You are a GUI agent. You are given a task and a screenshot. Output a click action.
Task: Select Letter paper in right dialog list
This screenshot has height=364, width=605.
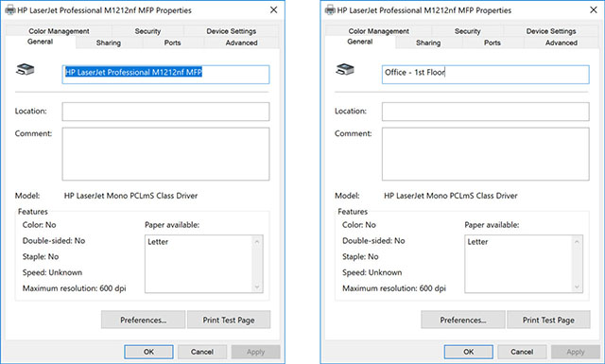(x=478, y=242)
